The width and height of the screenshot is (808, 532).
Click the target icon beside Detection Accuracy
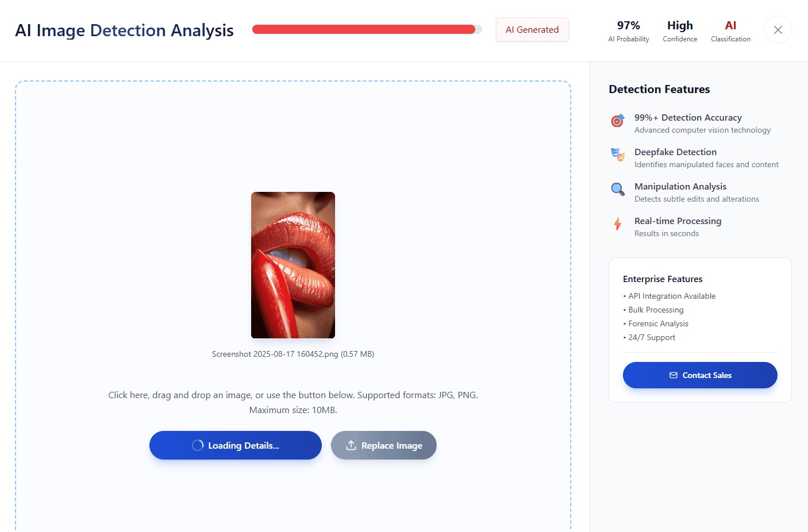(x=618, y=121)
